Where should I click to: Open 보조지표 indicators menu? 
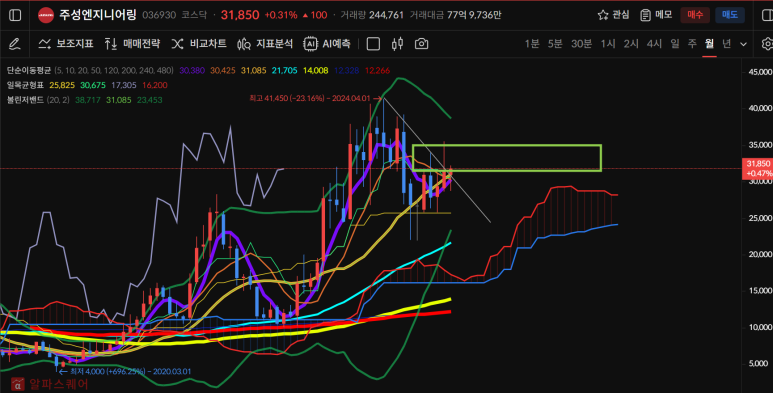coord(66,44)
